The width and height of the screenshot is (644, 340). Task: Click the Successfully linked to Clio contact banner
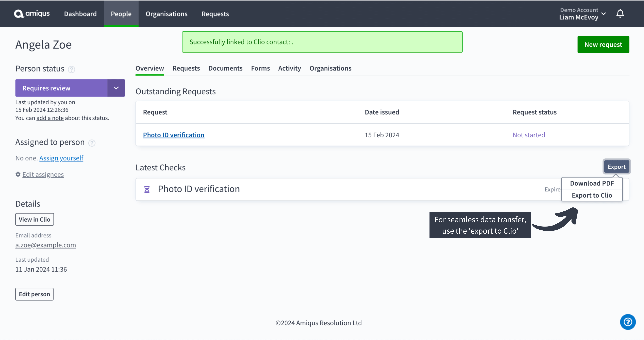[322, 42]
